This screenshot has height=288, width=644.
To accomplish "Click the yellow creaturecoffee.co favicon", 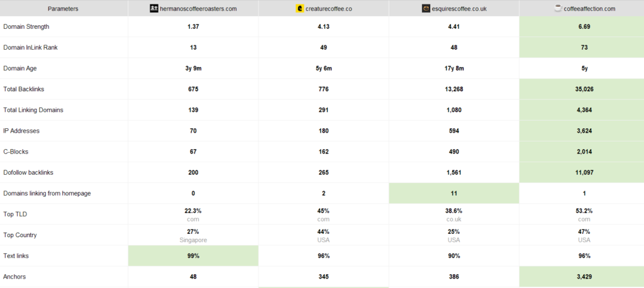I will coord(299,9).
